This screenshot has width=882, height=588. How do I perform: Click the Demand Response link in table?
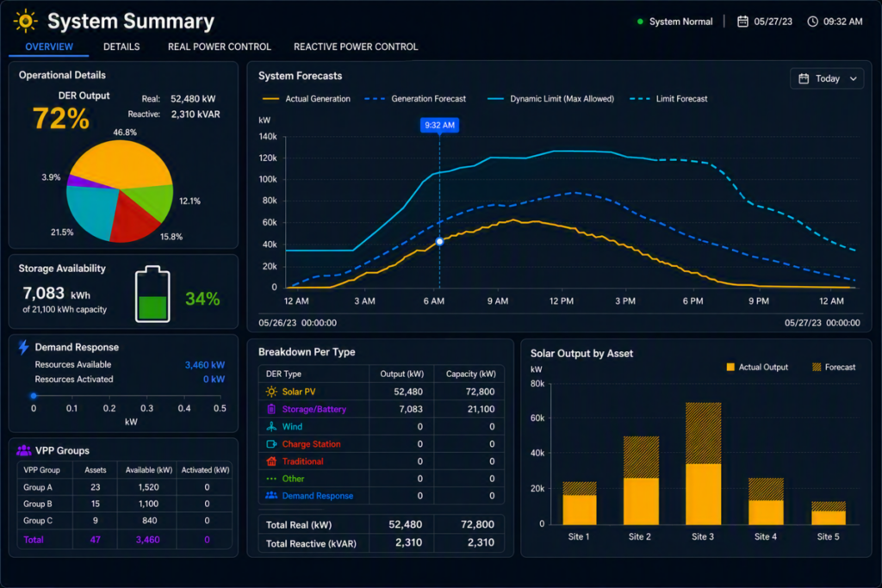coord(318,496)
